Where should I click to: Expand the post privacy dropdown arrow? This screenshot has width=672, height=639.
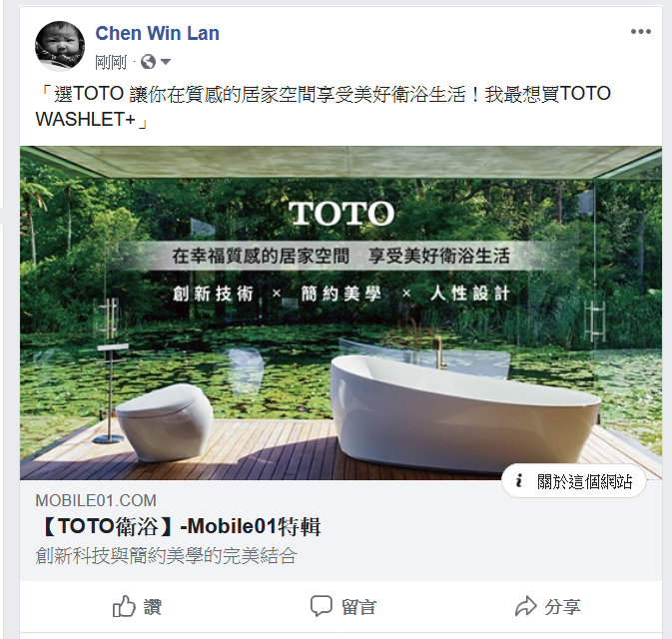coord(166,62)
